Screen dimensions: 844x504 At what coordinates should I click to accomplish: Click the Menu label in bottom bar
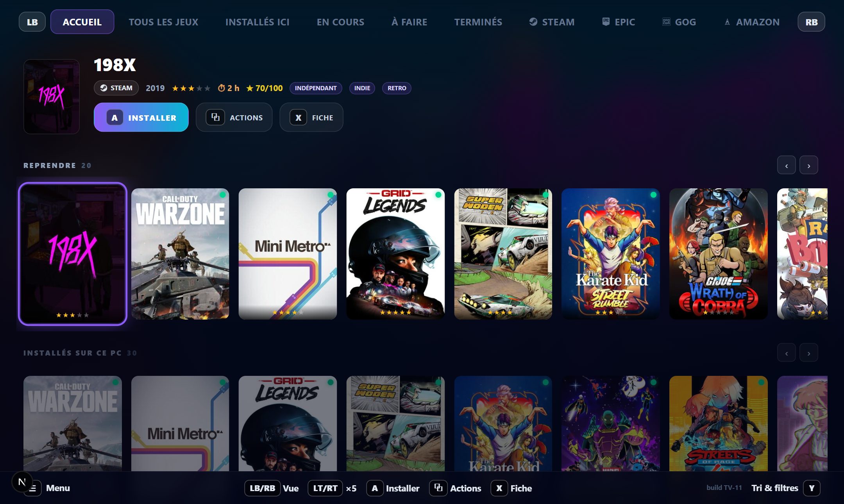pyautogui.click(x=58, y=488)
